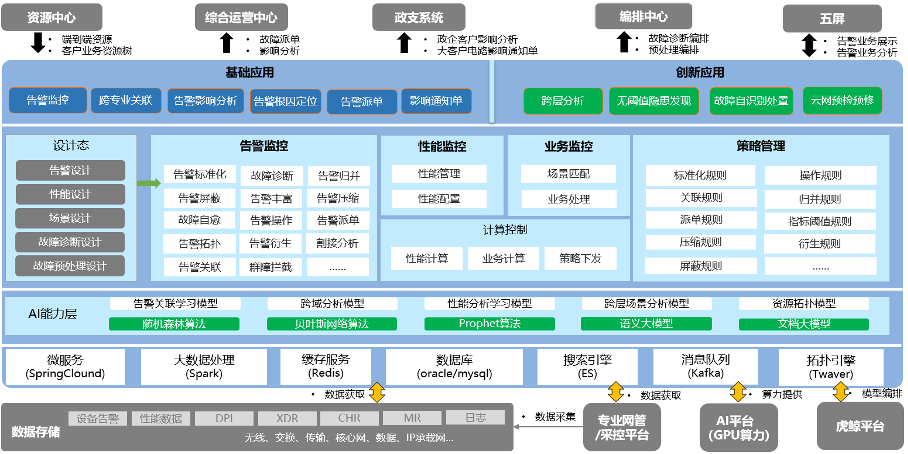Select the 故障诊断 cell
The height and width of the screenshot is (454, 908).
tap(272, 175)
